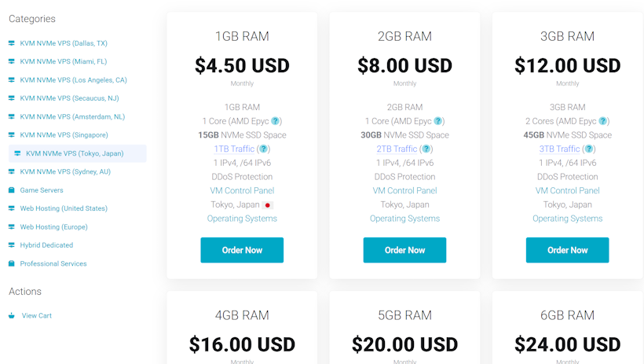Click the help icon beside 1TB Traffic
This screenshot has height=364, width=644.
click(x=264, y=149)
